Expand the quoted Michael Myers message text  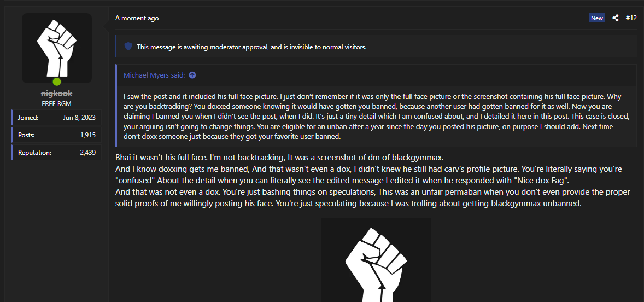tap(377, 117)
